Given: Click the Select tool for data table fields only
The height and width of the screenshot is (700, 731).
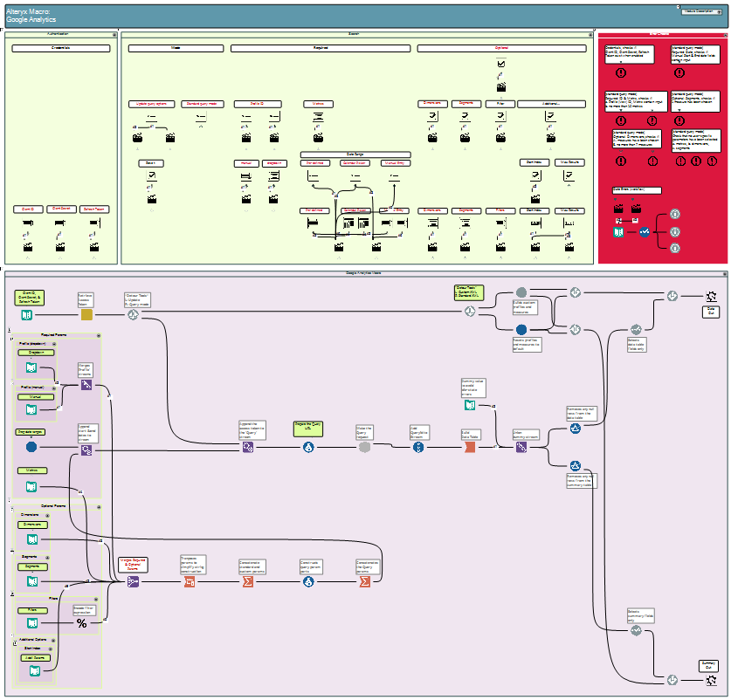Looking at the screenshot, I should [x=636, y=330].
